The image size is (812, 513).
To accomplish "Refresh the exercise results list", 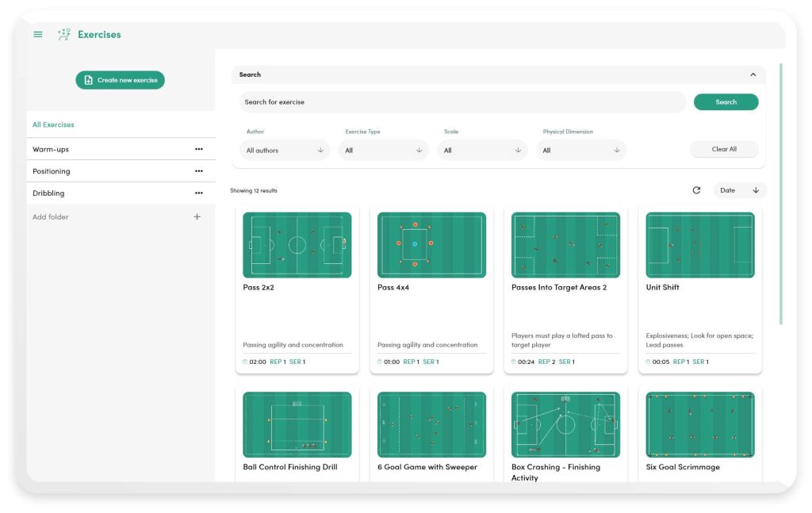I will coord(696,190).
